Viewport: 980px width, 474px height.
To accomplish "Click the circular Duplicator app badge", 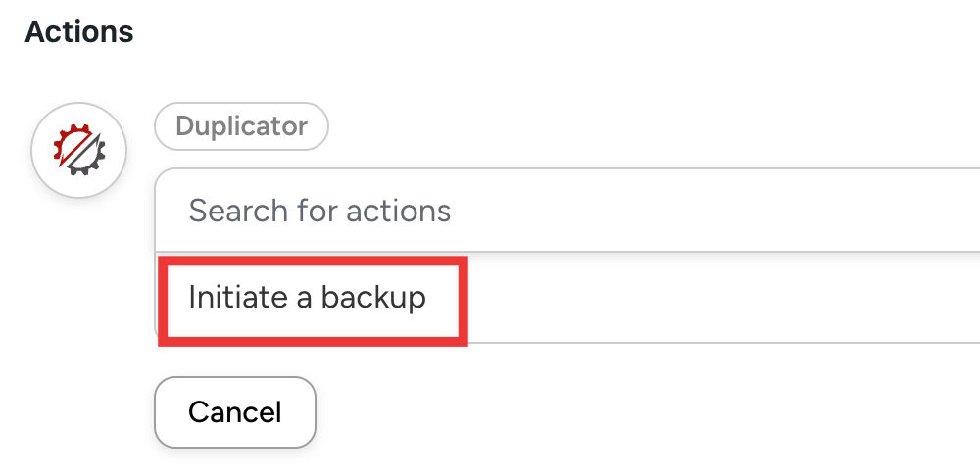I will click(79, 150).
